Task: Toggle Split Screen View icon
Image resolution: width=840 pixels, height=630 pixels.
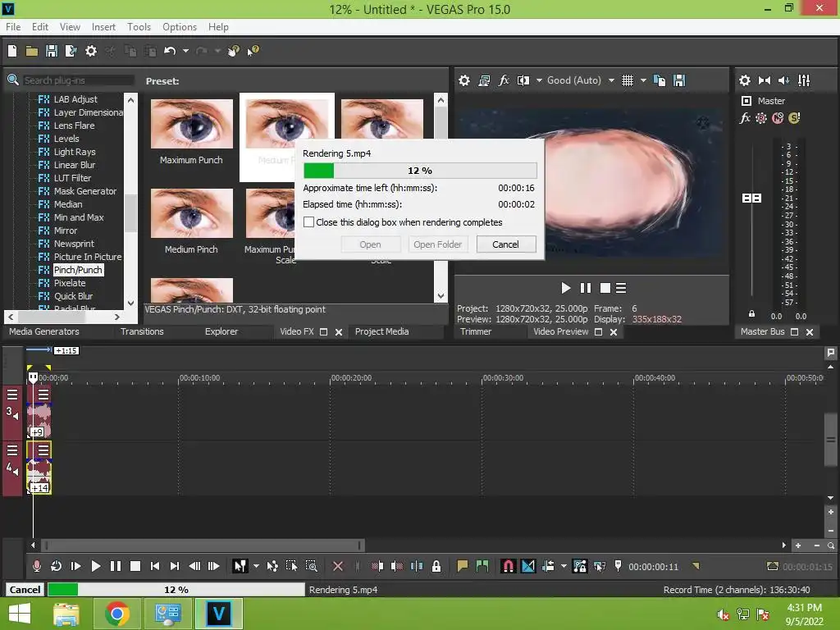Action: click(523, 80)
